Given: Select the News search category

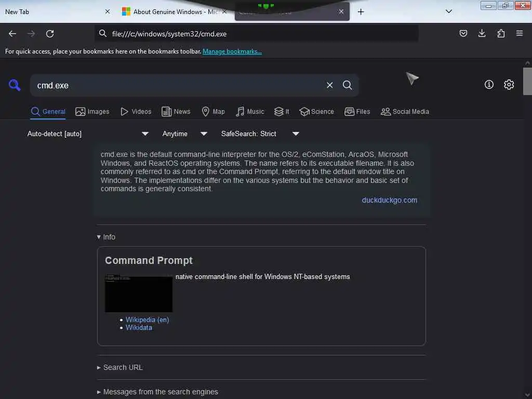Looking at the screenshot, I should coord(176,112).
